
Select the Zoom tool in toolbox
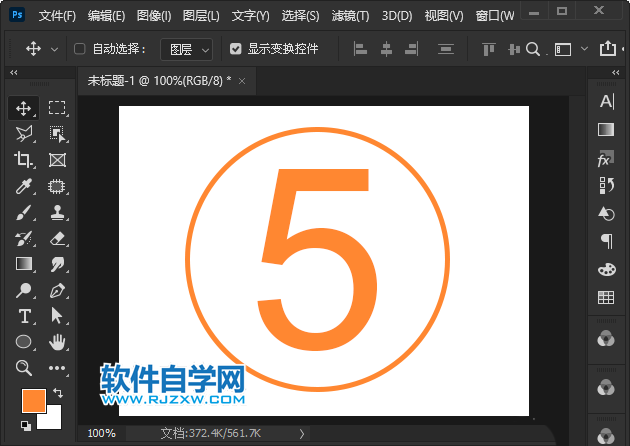[24, 368]
